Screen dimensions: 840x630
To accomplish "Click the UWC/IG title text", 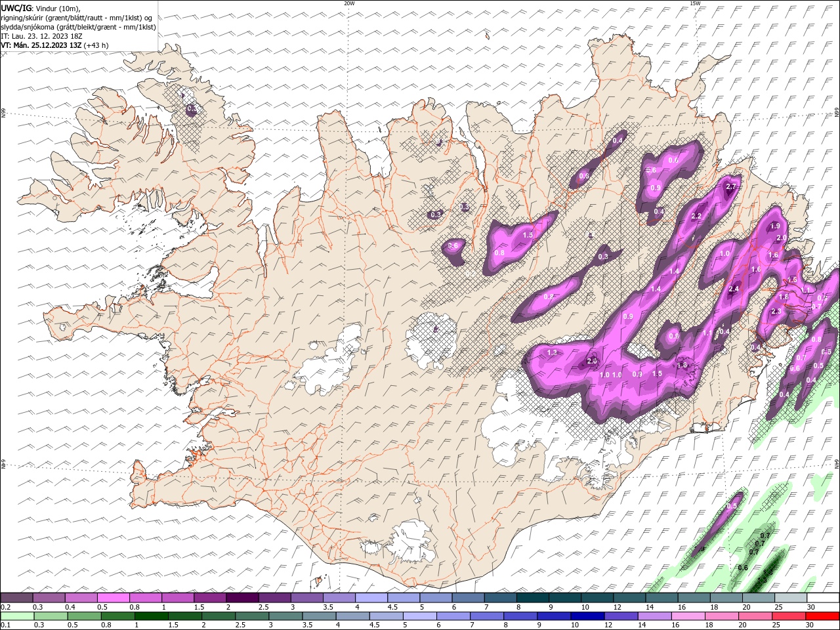I will [16, 8].
